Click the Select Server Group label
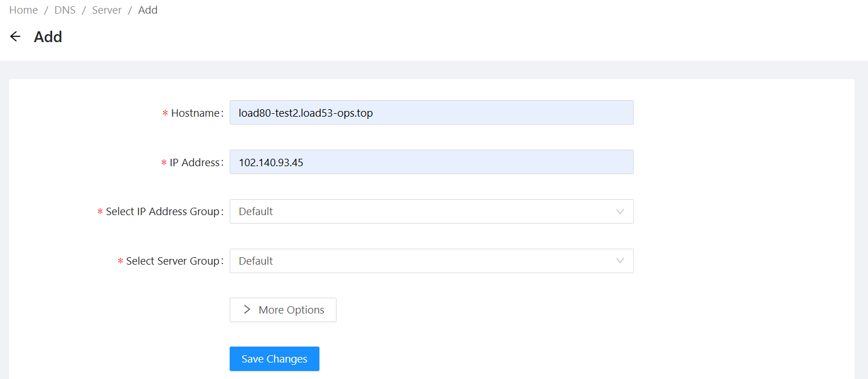 click(172, 261)
